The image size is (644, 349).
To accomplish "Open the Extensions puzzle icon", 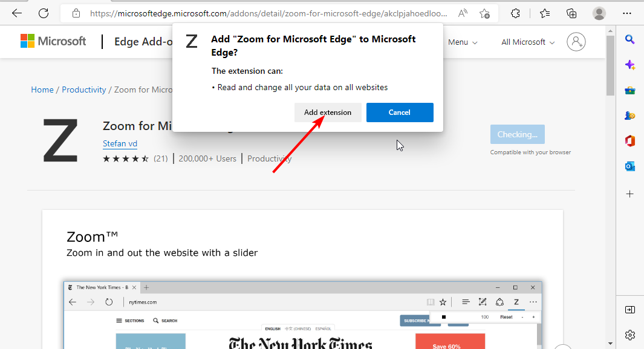I will (x=515, y=13).
